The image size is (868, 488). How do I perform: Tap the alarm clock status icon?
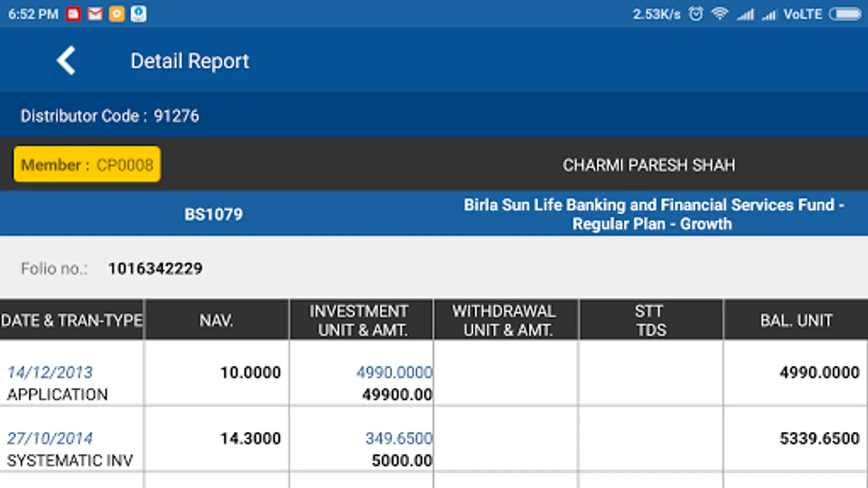click(x=696, y=14)
